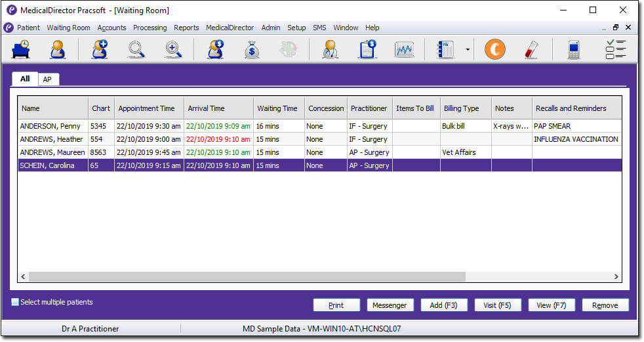Switch to the AP tab

tap(47, 79)
